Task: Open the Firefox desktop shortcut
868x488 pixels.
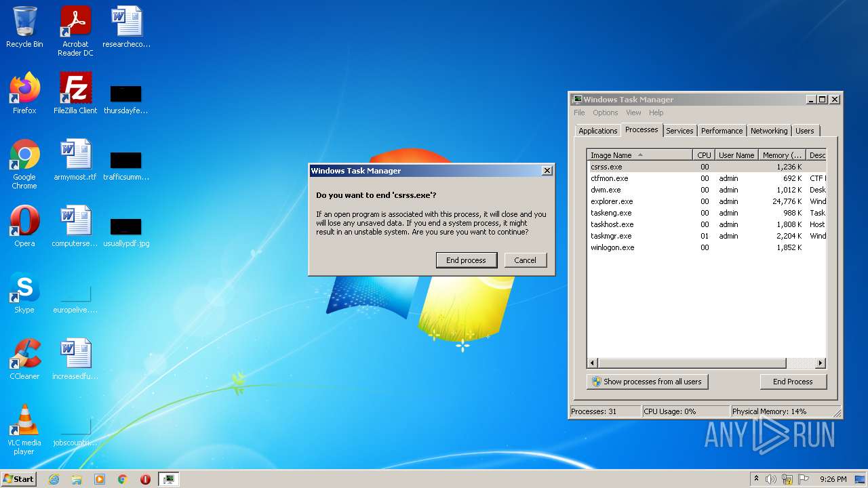Action: pyautogui.click(x=24, y=94)
